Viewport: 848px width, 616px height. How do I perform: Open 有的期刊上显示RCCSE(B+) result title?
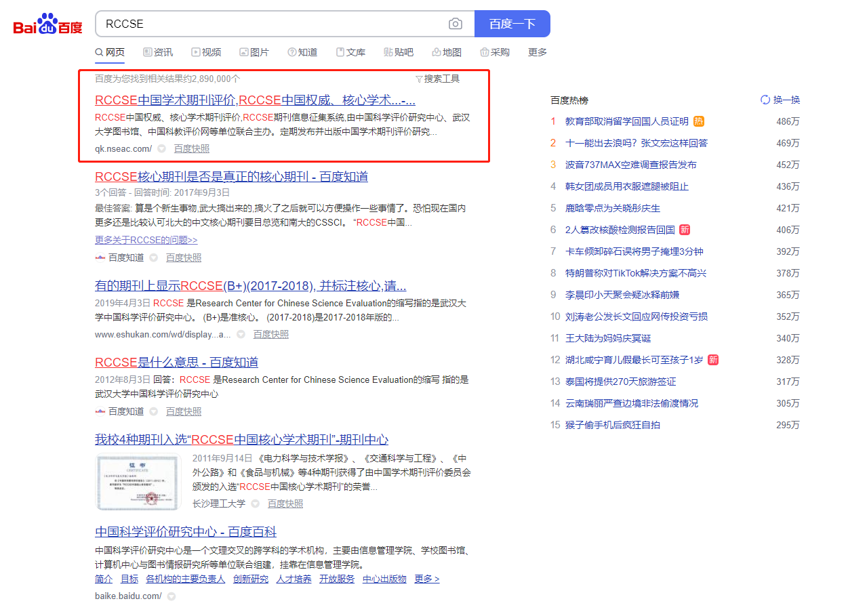[x=251, y=285]
